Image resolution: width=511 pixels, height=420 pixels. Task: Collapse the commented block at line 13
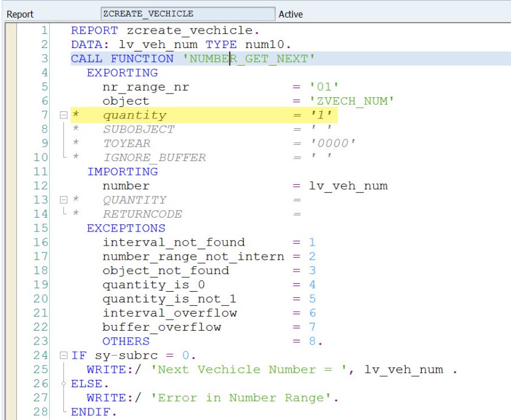point(63,200)
